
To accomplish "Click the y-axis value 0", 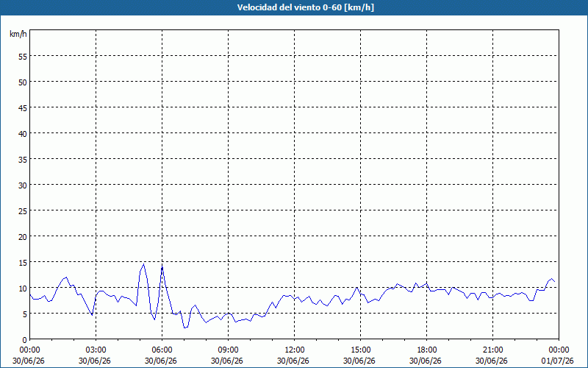I will pyautogui.click(x=25, y=340).
